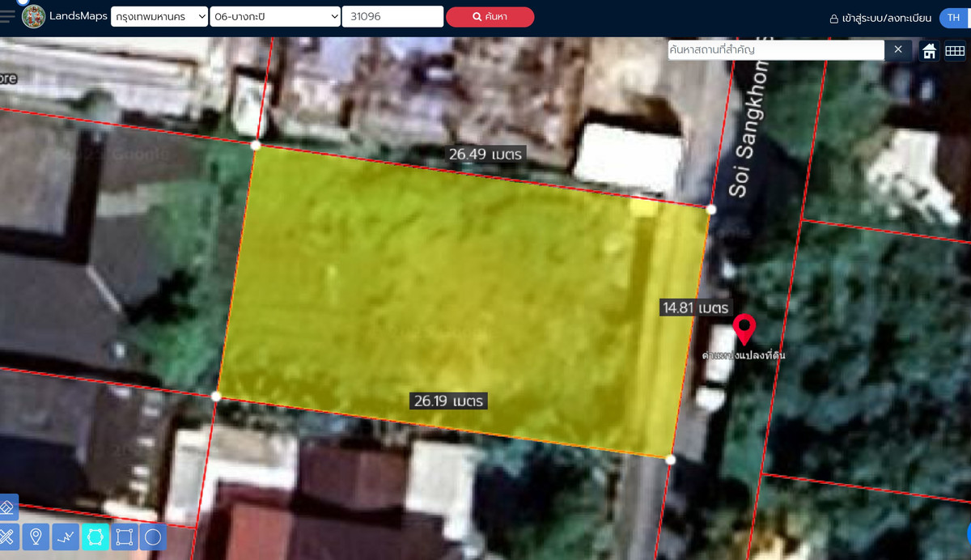Switch language using the TH toggle

[x=955, y=16]
